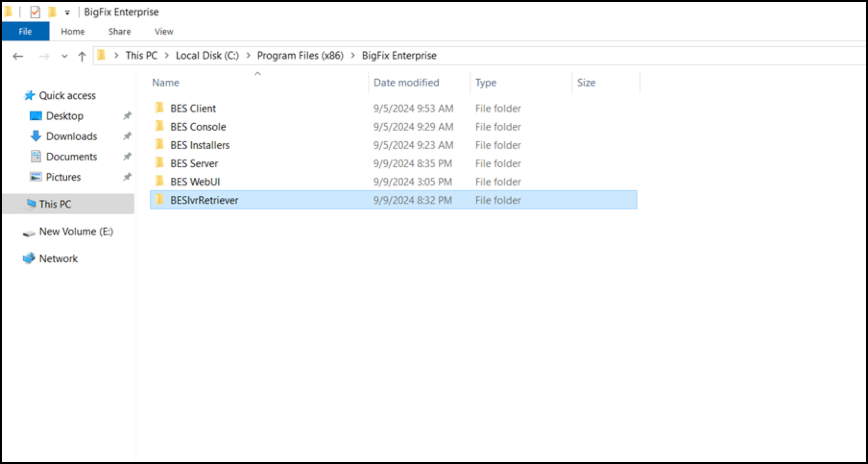Viewport: 868px width, 464px height.
Task: Click the pin icon next to Documents
Action: pyautogui.click(x=127, y=157)
